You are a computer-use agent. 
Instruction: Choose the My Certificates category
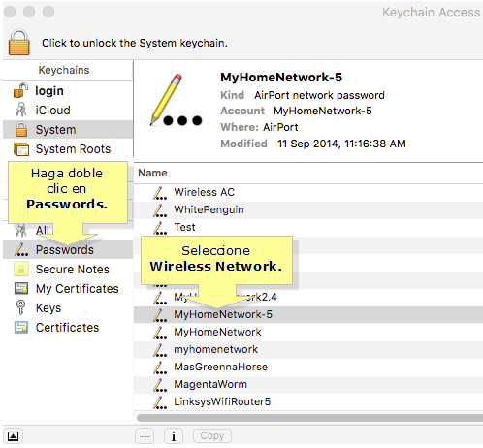pyautogui.click(x=68, y=289)
